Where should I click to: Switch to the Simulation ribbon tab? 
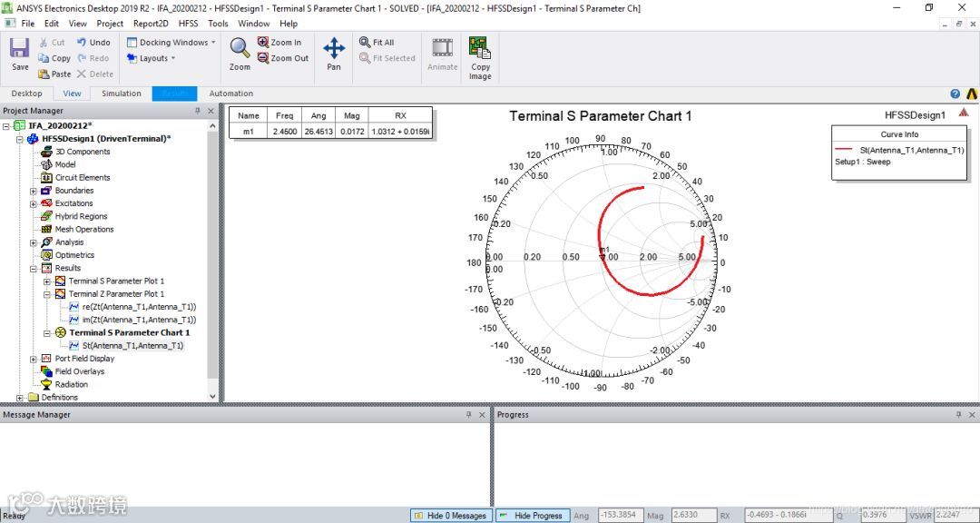(x=122, y=94)
